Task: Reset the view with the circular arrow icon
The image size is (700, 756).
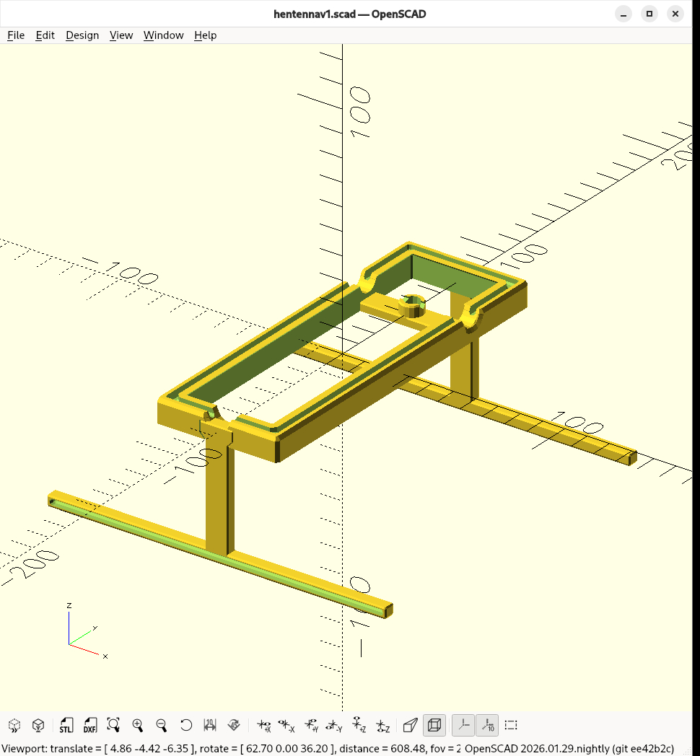Action: (x=186, y=725)
